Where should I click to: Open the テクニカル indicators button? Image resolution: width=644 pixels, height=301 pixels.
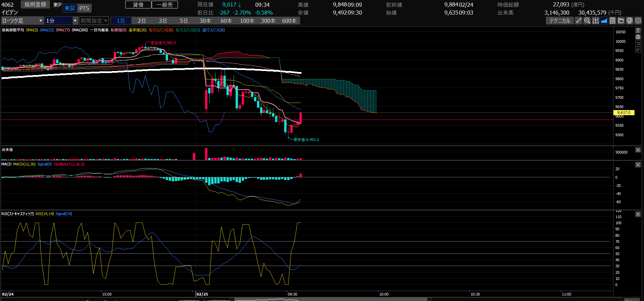(560, 21)
